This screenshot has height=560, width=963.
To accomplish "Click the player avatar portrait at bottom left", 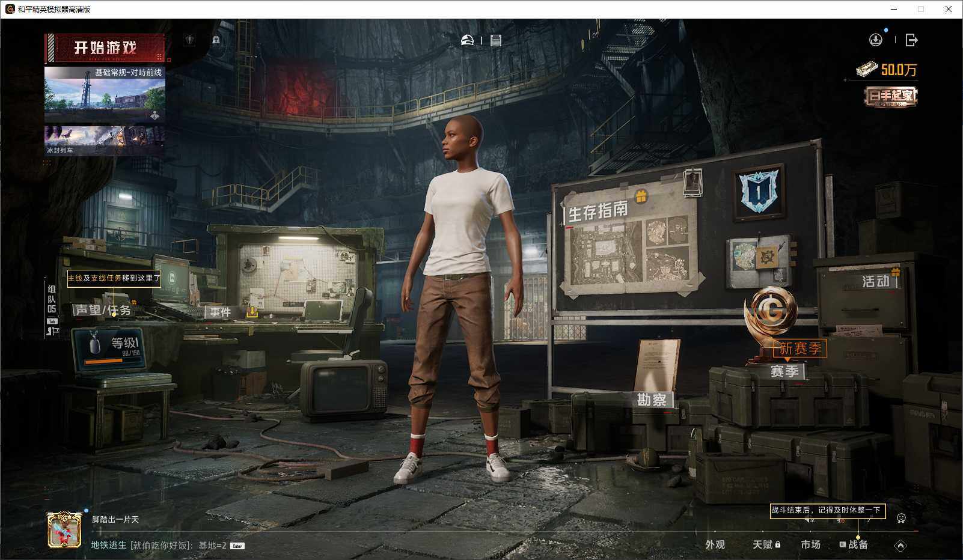I will click(65, 531).
